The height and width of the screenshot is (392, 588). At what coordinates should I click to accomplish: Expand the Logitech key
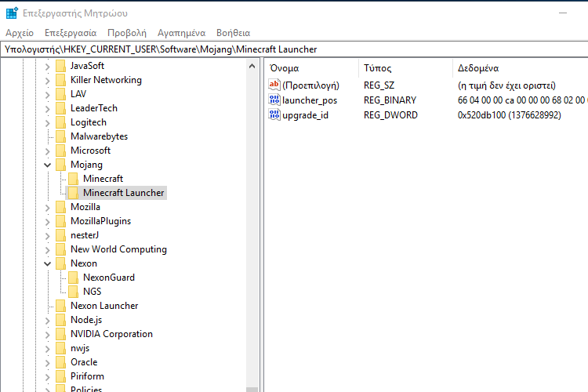click(47, 123)
